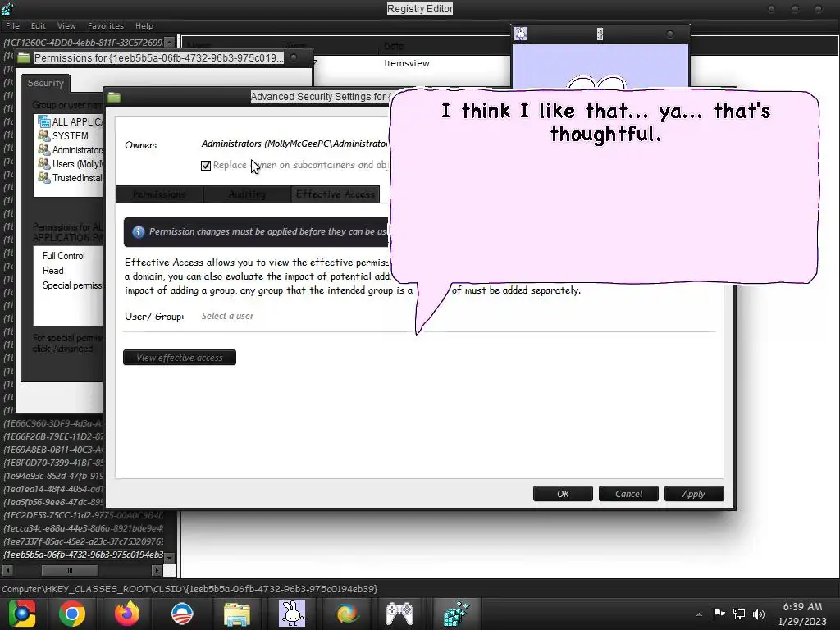Click OK in Advanced Security Settings
This screenshot has width=840, height=630.
tap(563, 494)
